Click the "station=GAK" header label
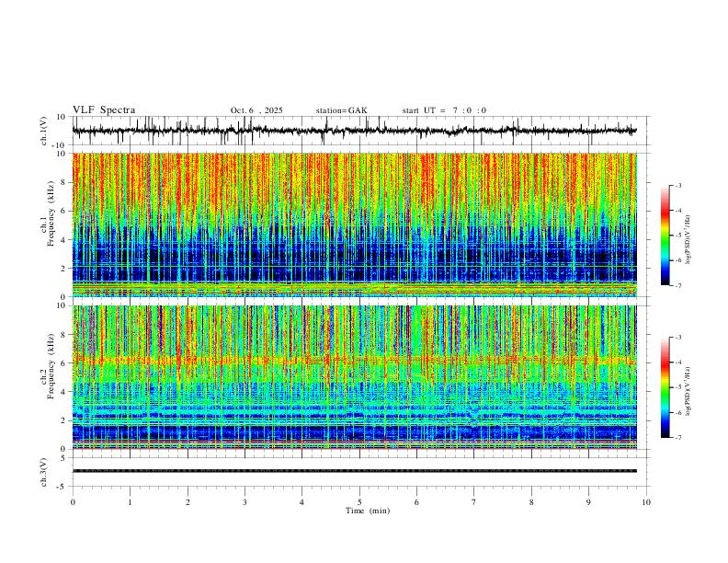 pyautogui.click(x=341, y=110)
